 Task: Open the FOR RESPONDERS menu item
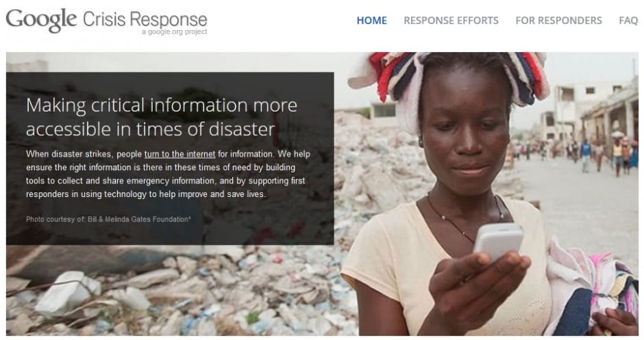tap(558, 21)
